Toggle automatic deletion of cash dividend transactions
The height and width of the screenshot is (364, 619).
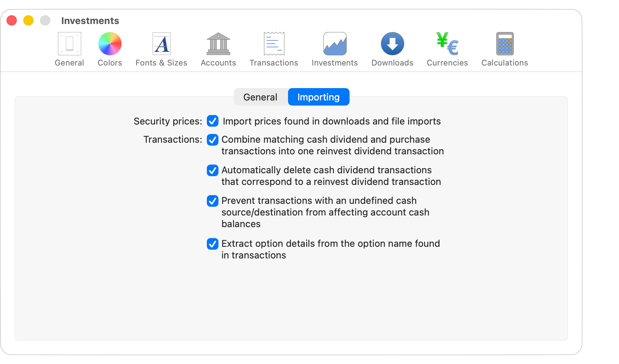(x=213, y=170)
